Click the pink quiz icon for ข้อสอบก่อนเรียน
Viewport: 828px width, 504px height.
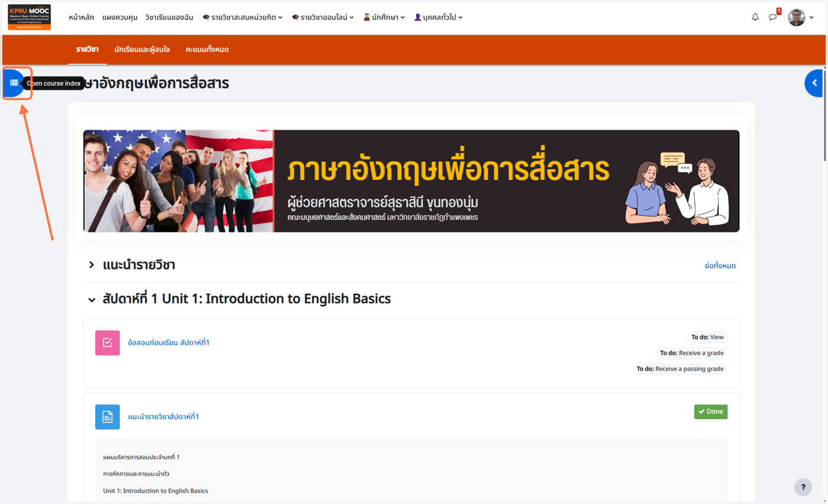108,343
